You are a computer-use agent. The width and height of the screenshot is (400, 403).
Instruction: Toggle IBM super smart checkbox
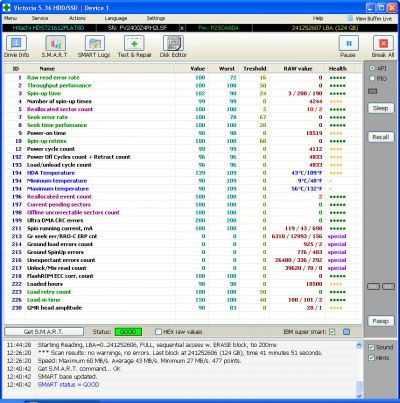(x=332, y=332)
